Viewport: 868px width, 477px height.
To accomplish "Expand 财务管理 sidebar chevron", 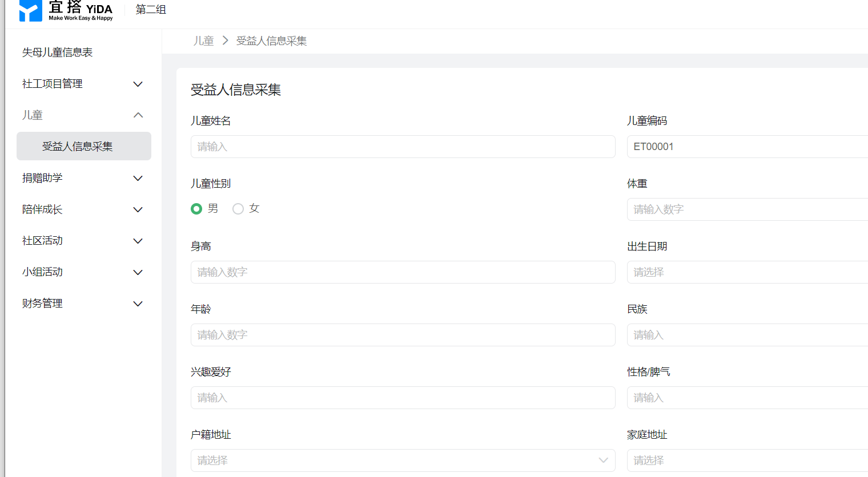I will (x=138, y=304).
